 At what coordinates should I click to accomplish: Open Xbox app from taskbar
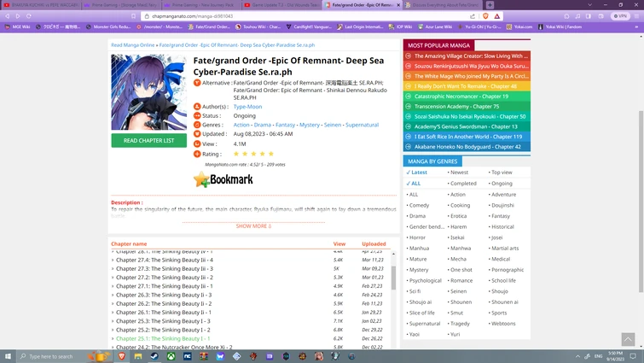tap(171, 356)
